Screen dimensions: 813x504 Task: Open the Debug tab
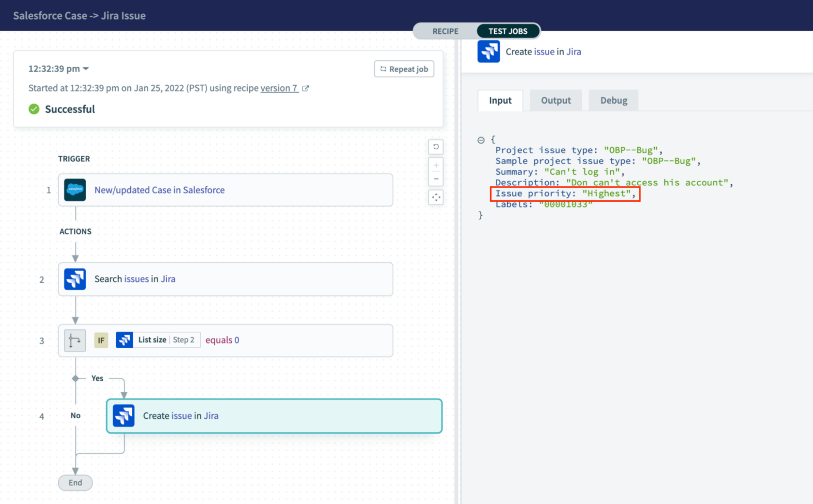613,100
